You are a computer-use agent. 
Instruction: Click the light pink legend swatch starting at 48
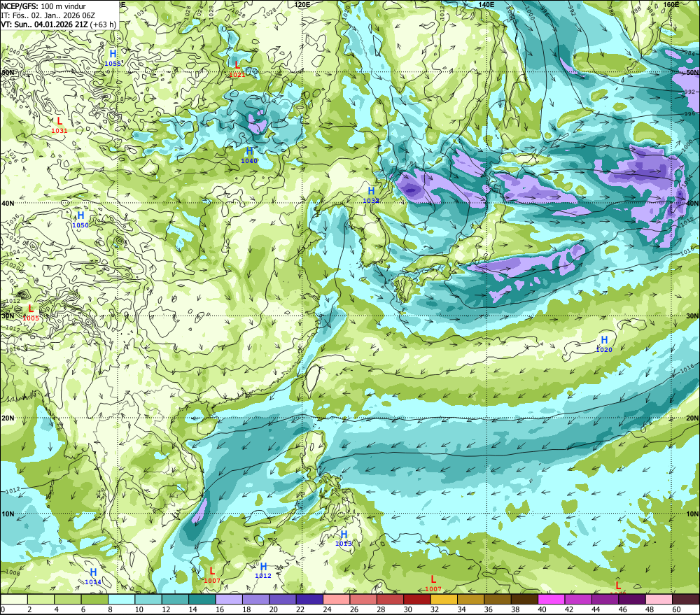click(x=659, y=599)
